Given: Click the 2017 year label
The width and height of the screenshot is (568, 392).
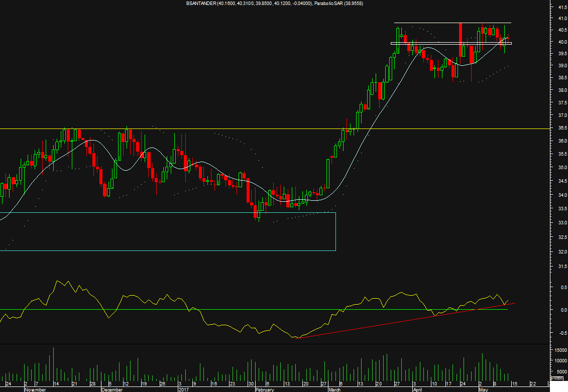Looking at the screenshot, I should 184,390.
